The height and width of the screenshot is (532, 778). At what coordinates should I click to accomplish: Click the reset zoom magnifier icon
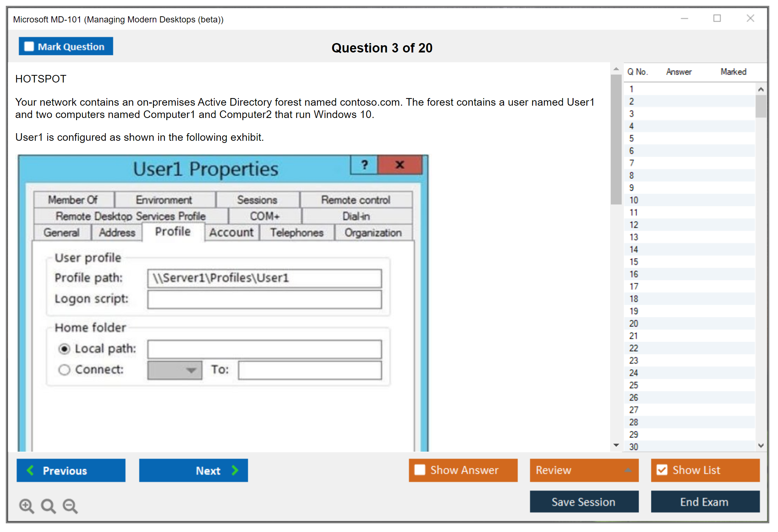pyautogui.click(x=48, y=506)
